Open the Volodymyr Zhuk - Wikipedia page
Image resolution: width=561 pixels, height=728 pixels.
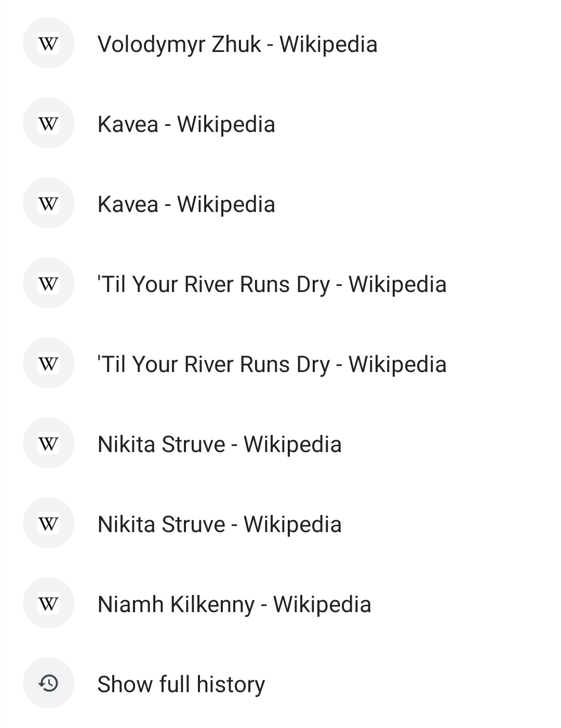click(237, 44)
